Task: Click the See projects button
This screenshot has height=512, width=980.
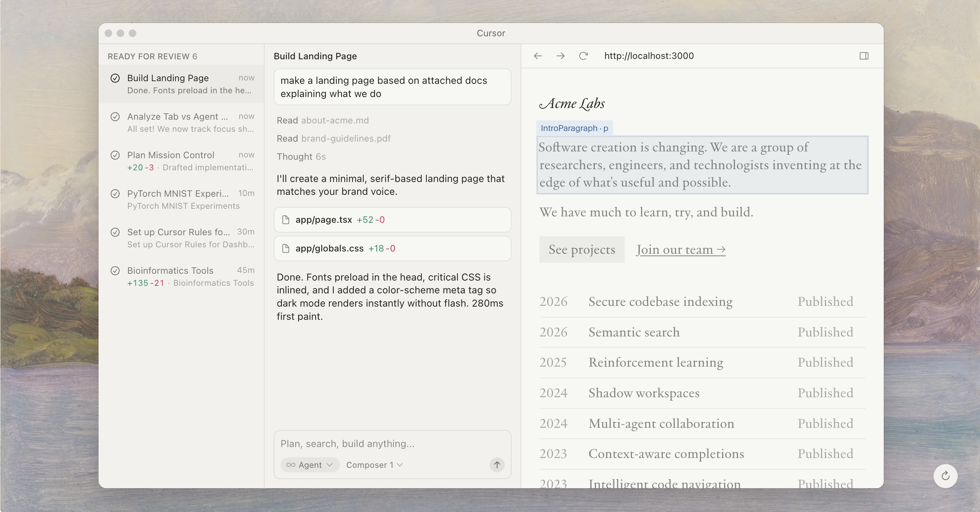Action: (581, 250)
